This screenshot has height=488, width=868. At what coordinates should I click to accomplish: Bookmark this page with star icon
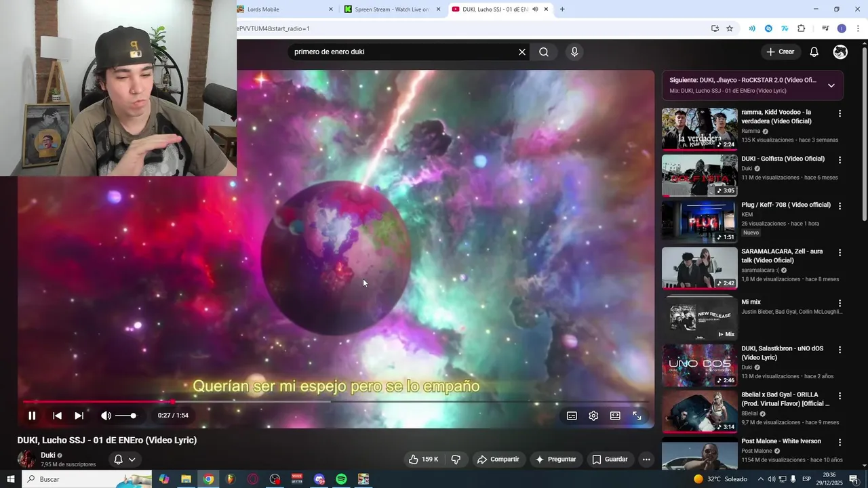point(730,28)
